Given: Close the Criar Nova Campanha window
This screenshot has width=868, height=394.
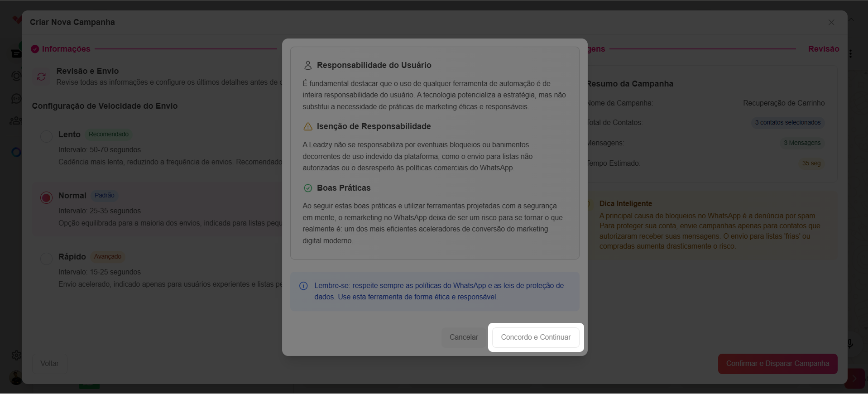Looking at the screenshot, I should [831, 22].
